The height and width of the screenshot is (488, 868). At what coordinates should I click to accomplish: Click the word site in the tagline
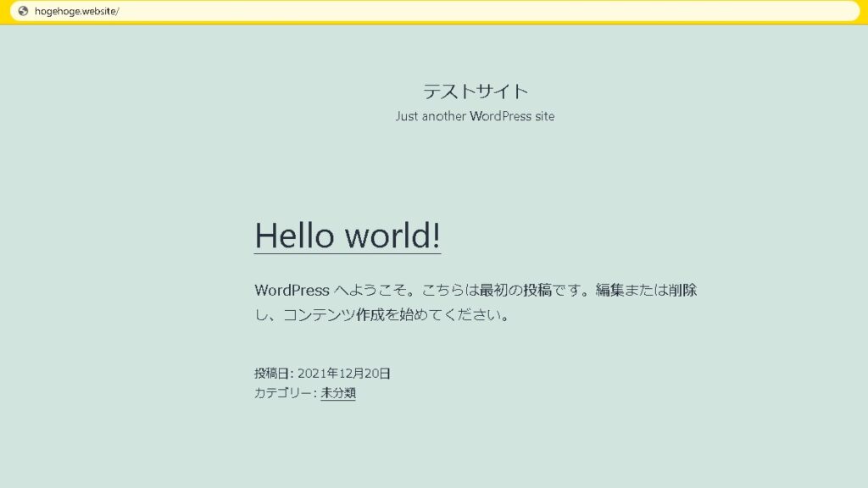coord(544,116)
